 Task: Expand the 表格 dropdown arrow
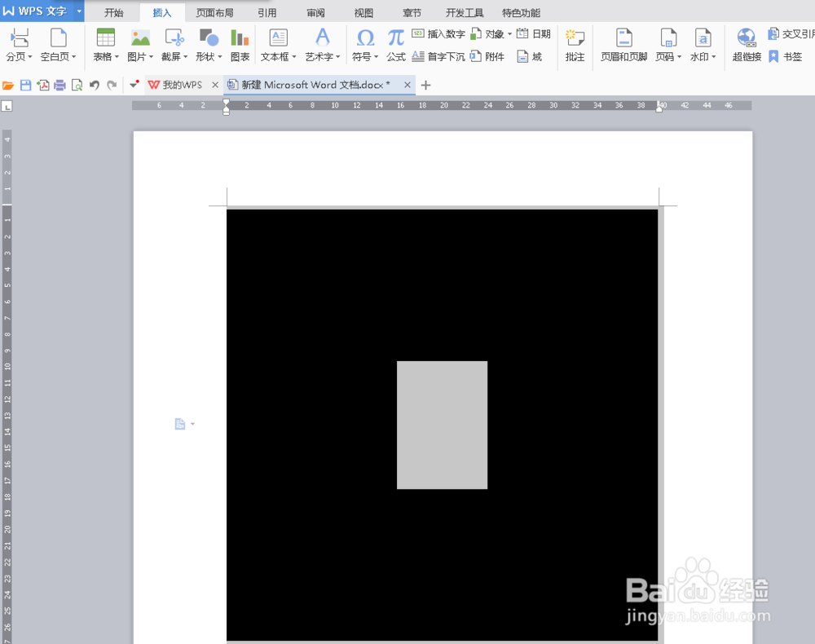[117, 56]
